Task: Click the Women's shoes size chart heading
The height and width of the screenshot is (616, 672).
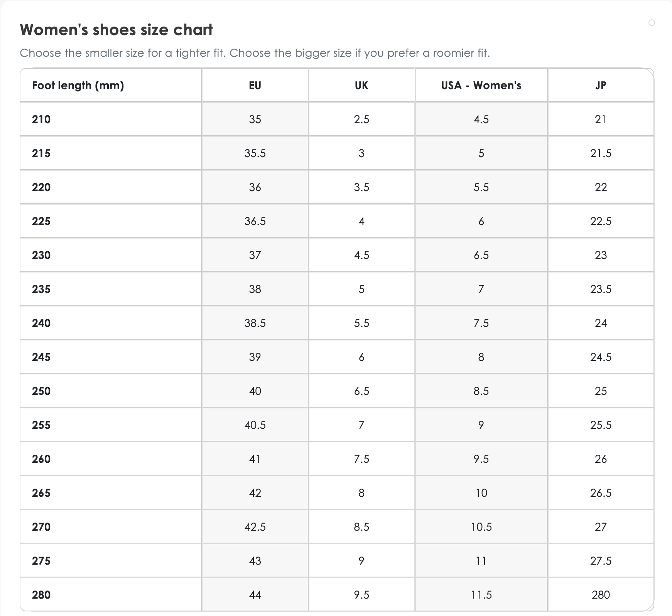Action: 116,30
